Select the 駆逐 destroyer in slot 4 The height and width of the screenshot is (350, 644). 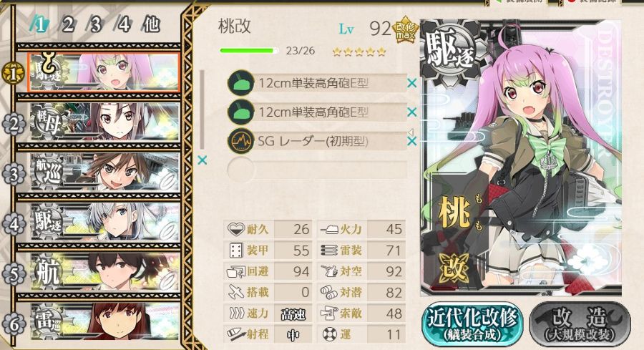(104, 223)
